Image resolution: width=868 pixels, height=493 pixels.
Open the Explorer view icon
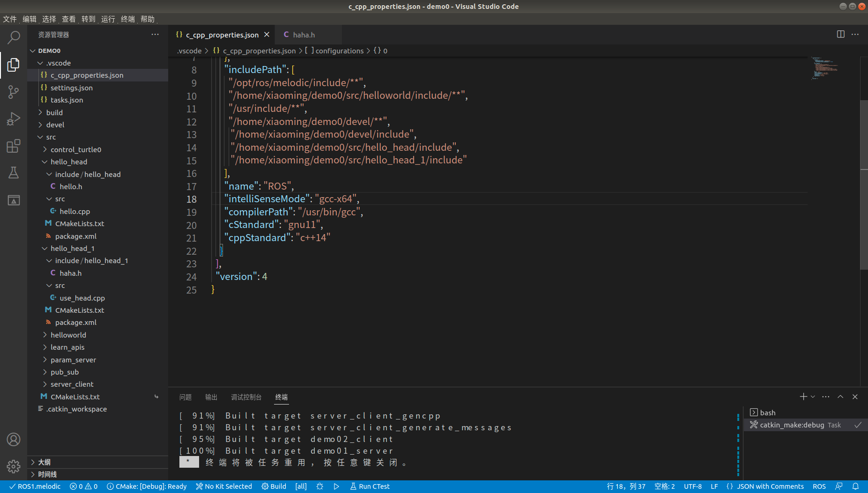14,65
